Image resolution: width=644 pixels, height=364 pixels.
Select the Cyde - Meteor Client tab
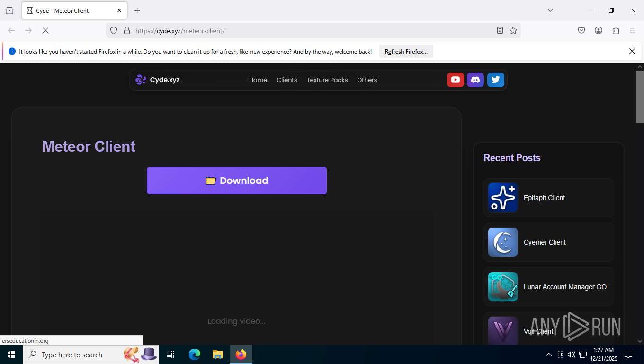click(74, 10)
